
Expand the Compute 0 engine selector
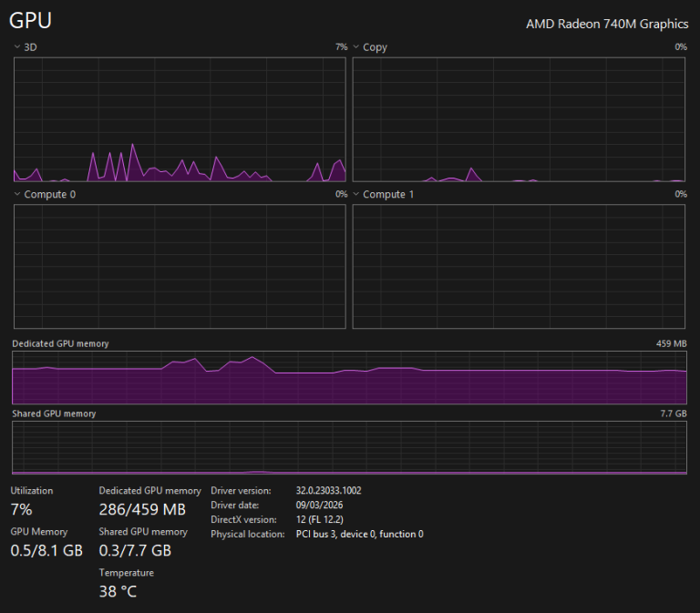pos(17,194)
